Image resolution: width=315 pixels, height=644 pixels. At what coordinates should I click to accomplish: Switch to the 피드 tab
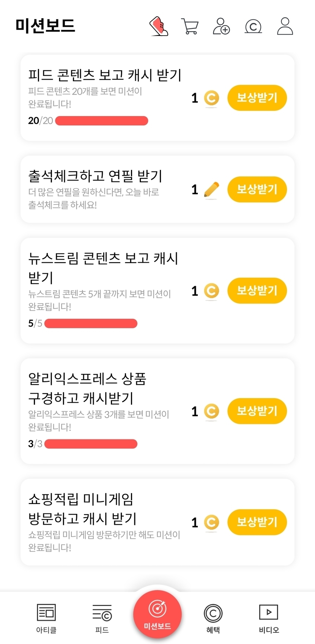point(102,619)
